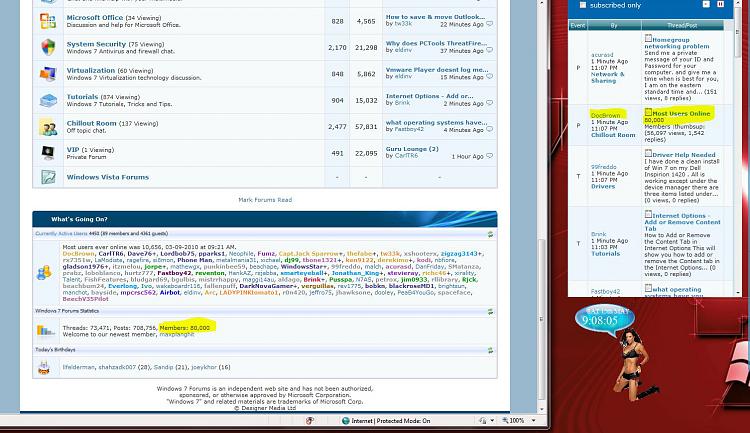Open the System Security forum link

[96, 44]
